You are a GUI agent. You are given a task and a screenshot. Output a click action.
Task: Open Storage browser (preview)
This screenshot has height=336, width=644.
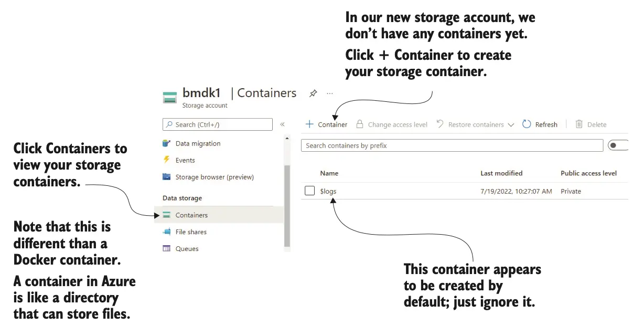pyautogui.click(x=214, y=177)
